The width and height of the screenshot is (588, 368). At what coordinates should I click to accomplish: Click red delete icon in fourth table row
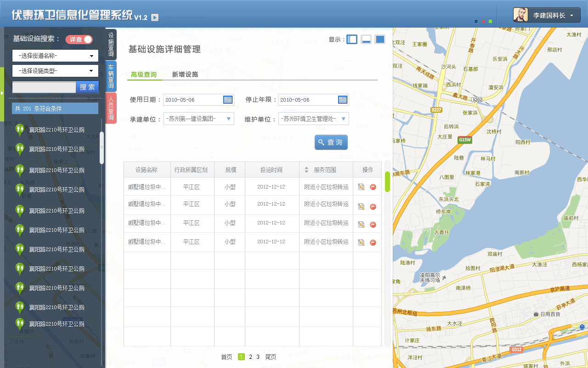[373, 242]
